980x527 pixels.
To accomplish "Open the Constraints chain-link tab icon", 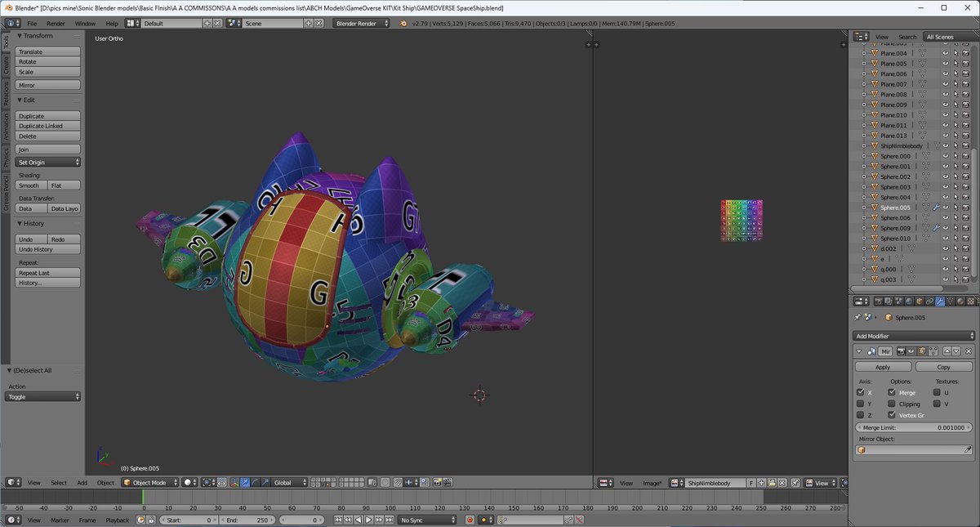I will [x=929, y=301].
